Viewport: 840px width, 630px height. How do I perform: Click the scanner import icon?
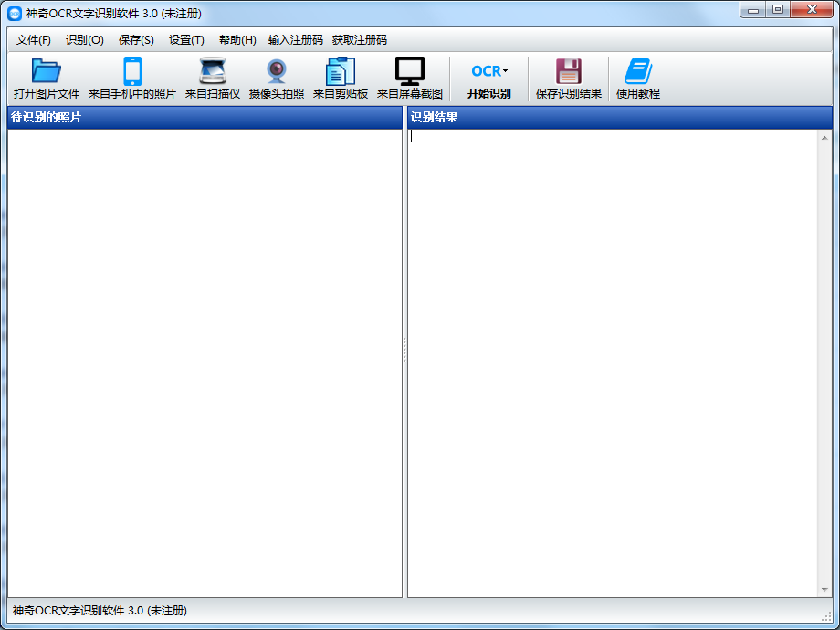coord(212,71)
